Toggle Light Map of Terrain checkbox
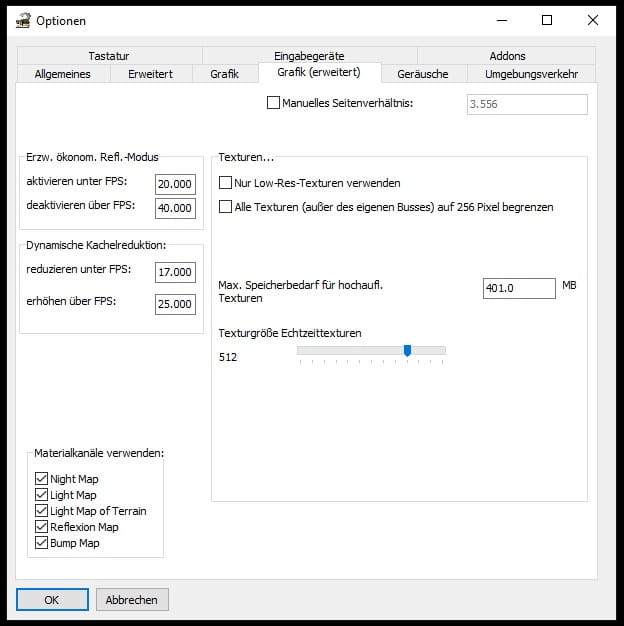 coord(41,511)
